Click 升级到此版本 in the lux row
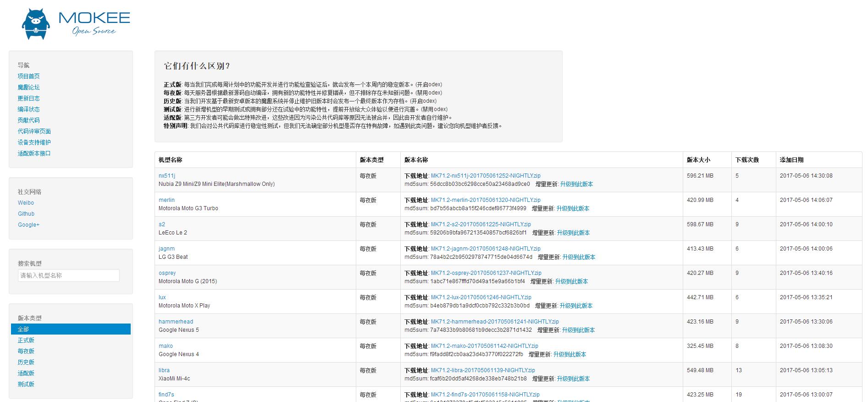The image size is (868, 402). point(576,306)
